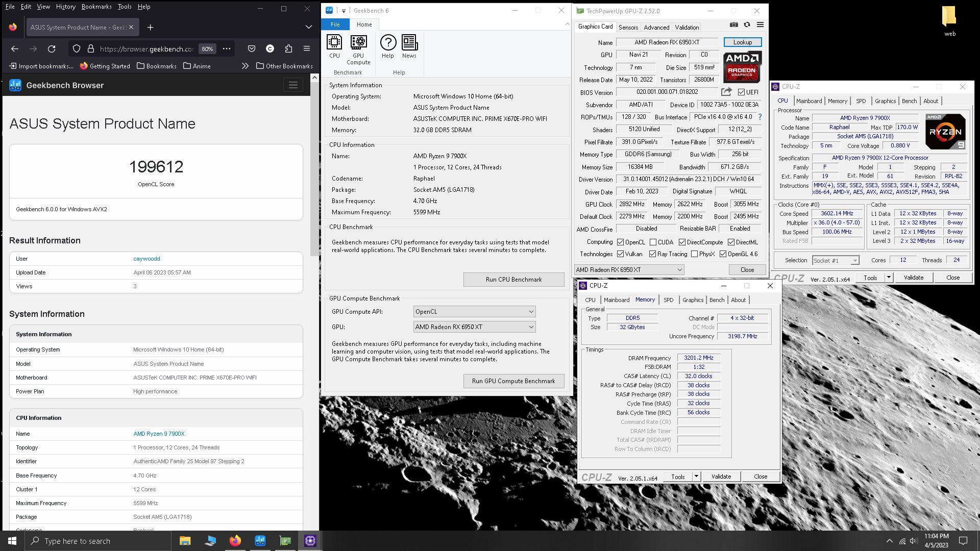Reload page in Firefox
The height and width of the screenshot is (551, 980).
[x=52, y=49]
